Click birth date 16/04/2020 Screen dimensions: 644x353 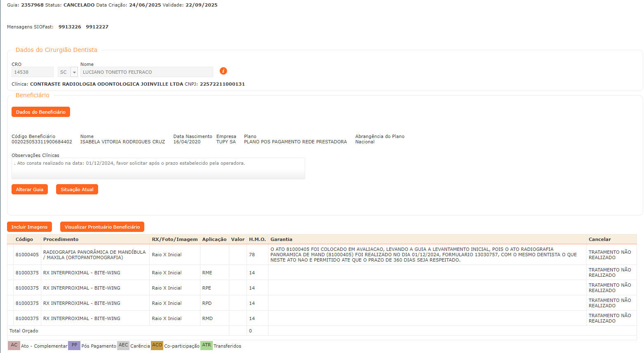(187, 142)
